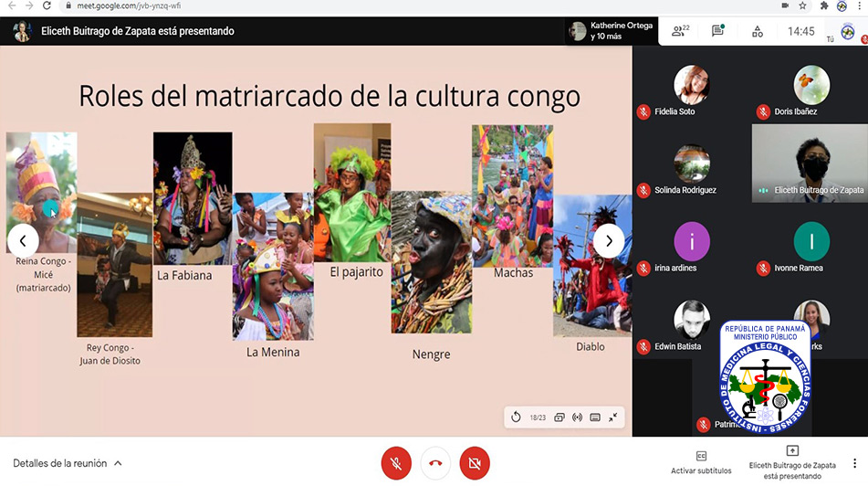Open the Activities shapes icon

coord(758,32)
